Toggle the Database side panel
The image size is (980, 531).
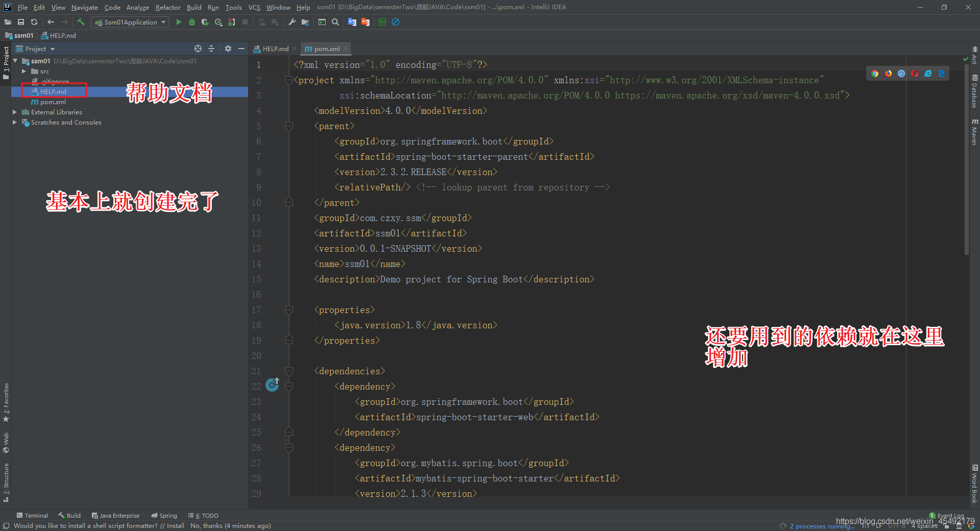click(x=974, y=91)
